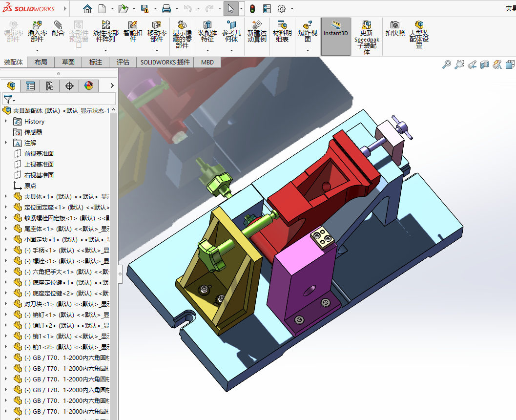The height and width of the screenshot is (420, 516).
Task: Expand the History folder
Action: (x=5, y=122)
